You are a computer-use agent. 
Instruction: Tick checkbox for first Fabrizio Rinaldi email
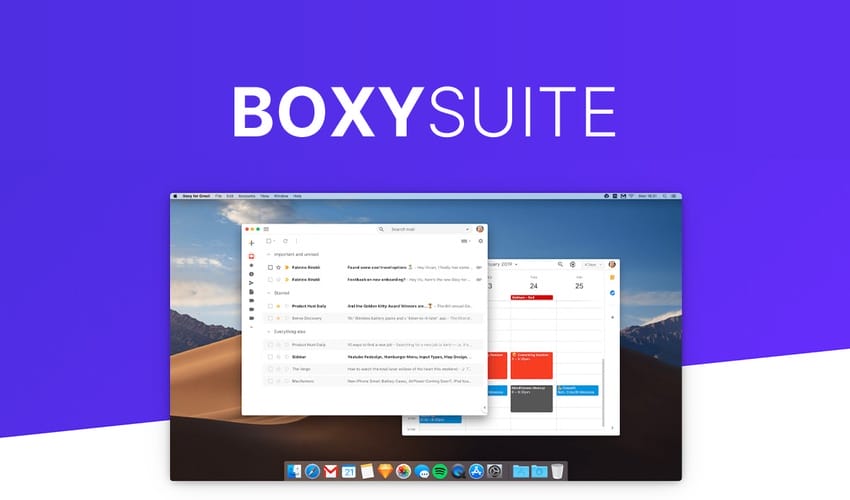(270, 268)
